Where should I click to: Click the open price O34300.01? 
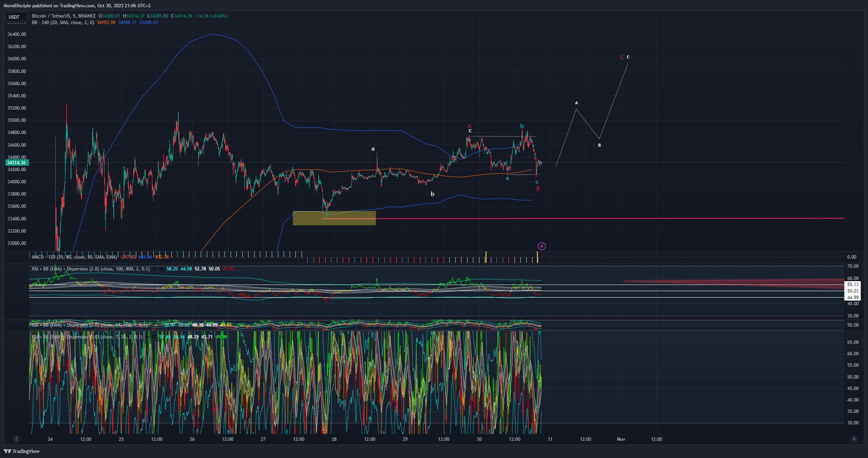tap(110, 16)
